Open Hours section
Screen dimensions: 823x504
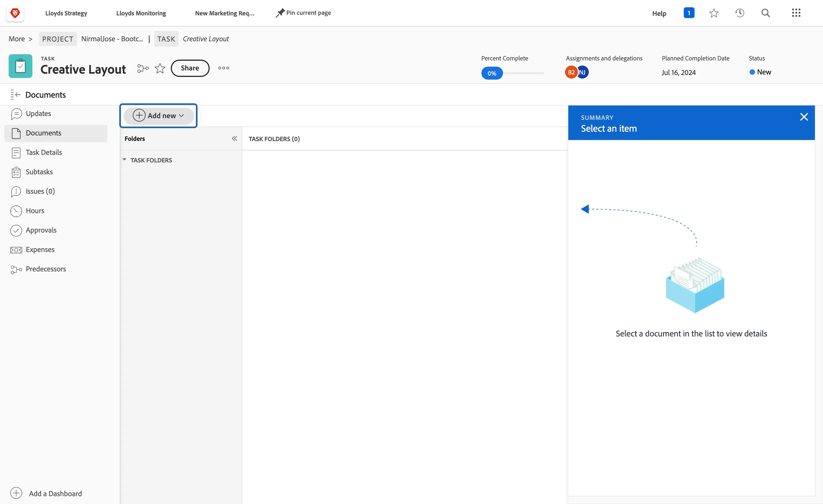pos(56,211)
